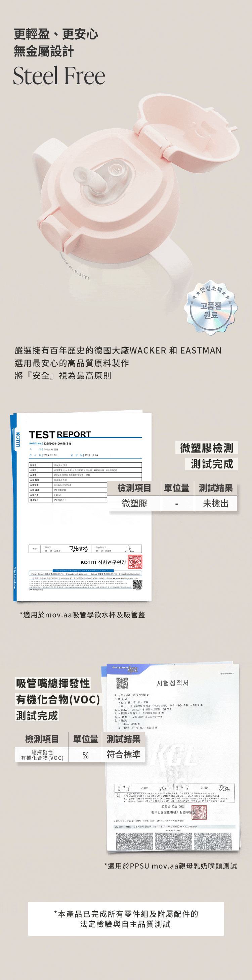Image resolution: width=252 pixels, height=980 pixels.
Task: Click the 法定檢驗與自主品質測試 notice line
Action: coord(125,924)
